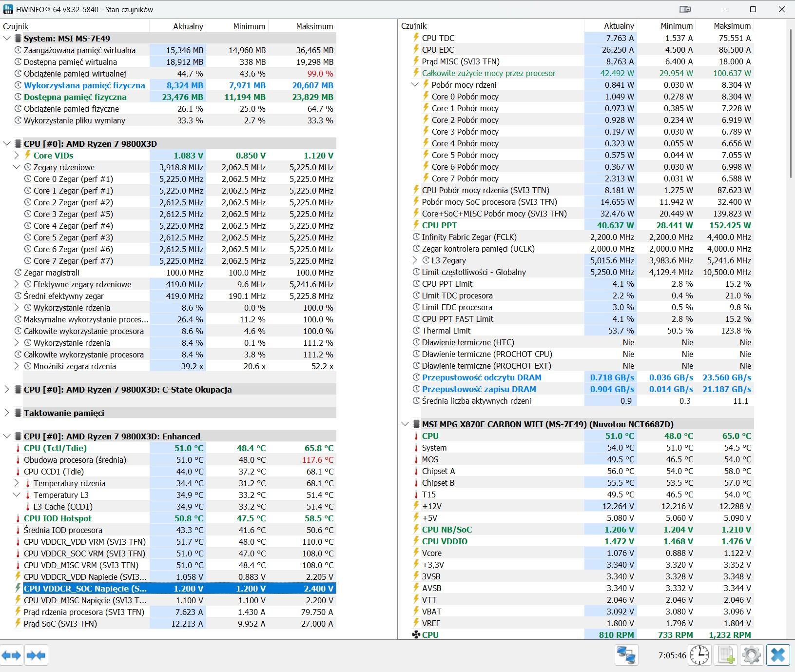Image resolution: width=795 pixels, height=672 pixels.
Task: Expand the Core VIDs entry
Action: pyautogui.click(x=17, y=156)
